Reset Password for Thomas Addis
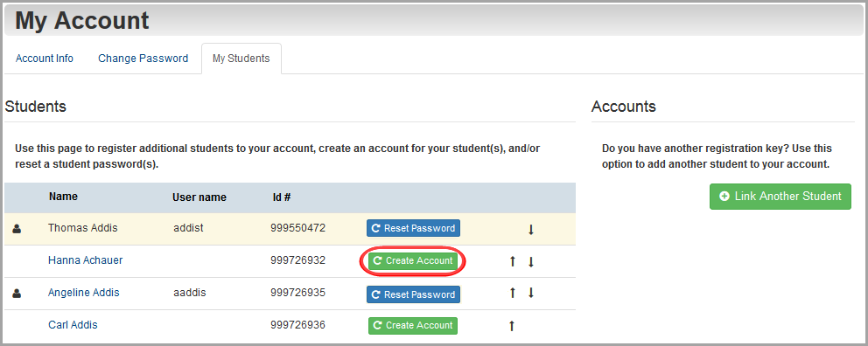868x346 pixels. pyautogui.click(x=413, y=228)
